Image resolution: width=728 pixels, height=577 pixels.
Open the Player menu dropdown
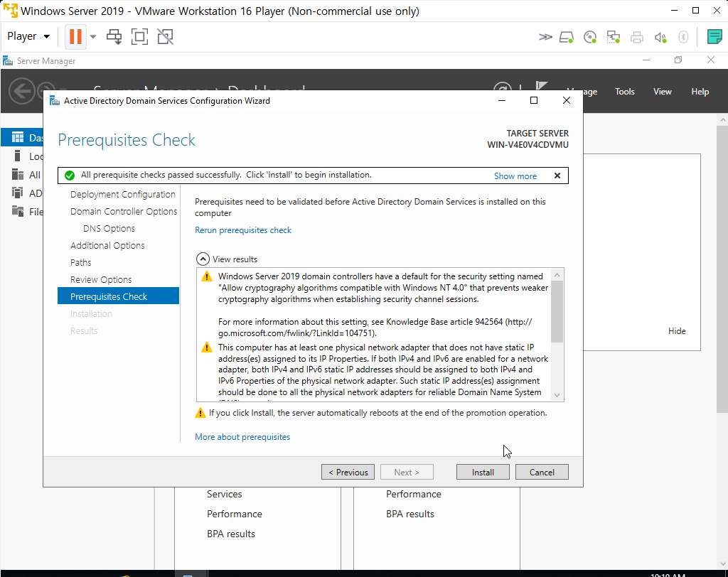28,36
